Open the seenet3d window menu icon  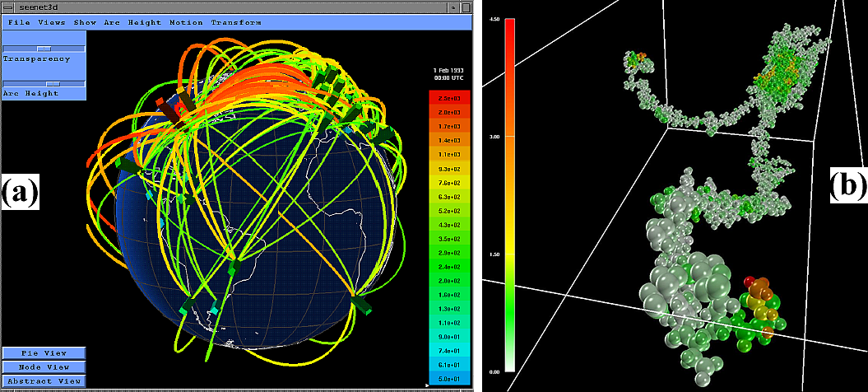click(x=9, y=7)
